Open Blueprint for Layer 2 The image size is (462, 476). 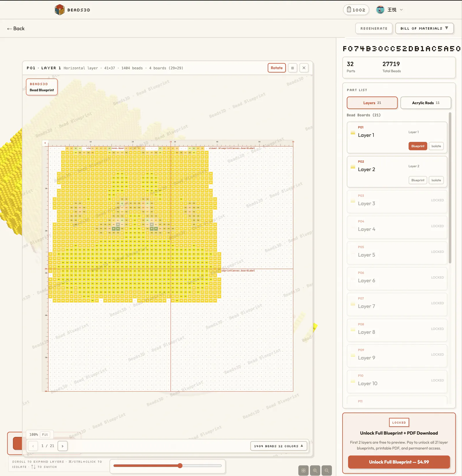pos(418,180)
